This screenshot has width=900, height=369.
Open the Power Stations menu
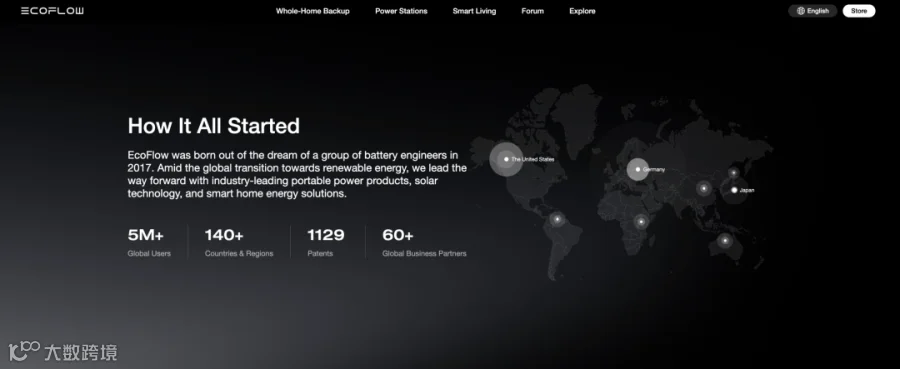[x=401, y=11]
